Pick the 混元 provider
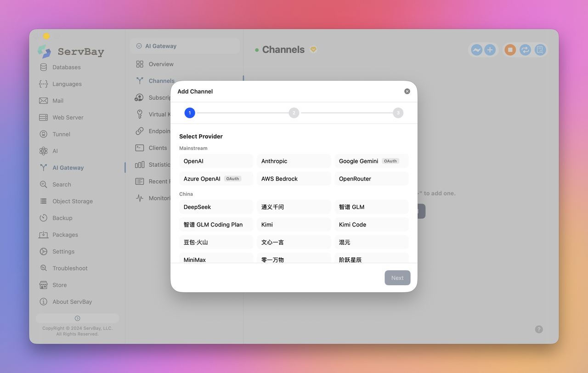The image size is (588, 373). [372, 242]
